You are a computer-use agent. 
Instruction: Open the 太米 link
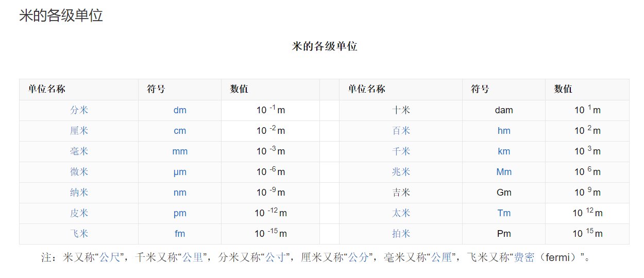pos(401,213)
